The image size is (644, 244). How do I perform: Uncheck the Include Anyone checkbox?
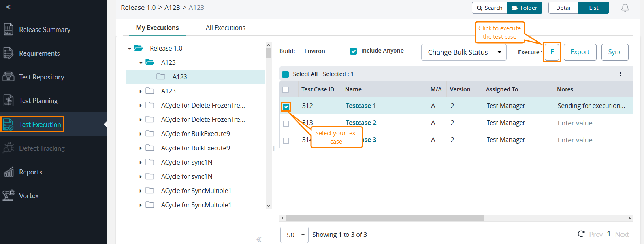point(354,51)
